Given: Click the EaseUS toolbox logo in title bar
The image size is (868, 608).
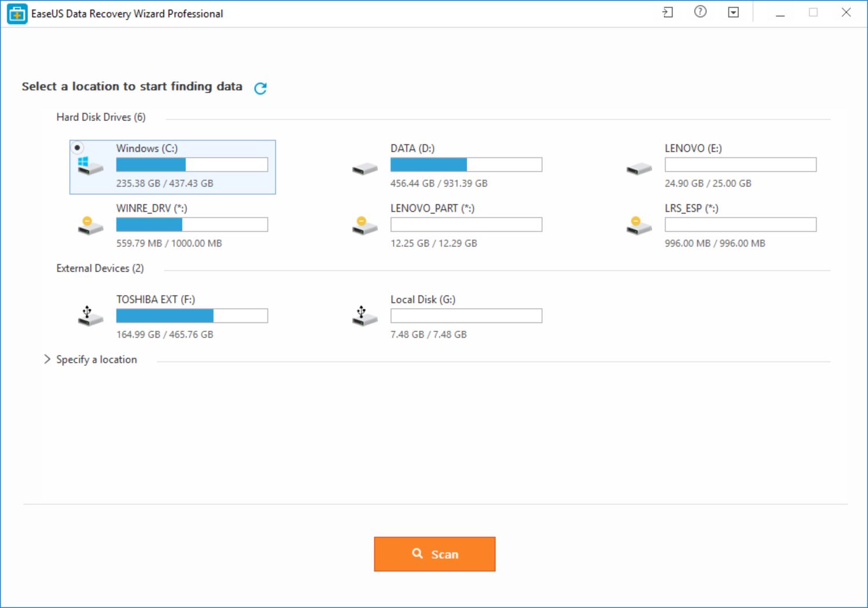Looking at the screenshot, I should [x=17, y=13].
